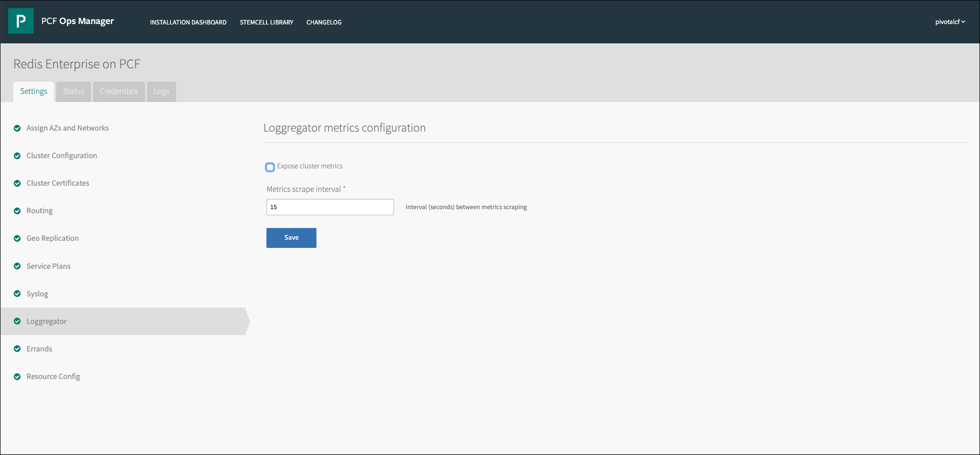Viewport: 980px width, 455px height.
Task: Navigate to Resource Config in the sidebar
Action: tap(53, 376)
